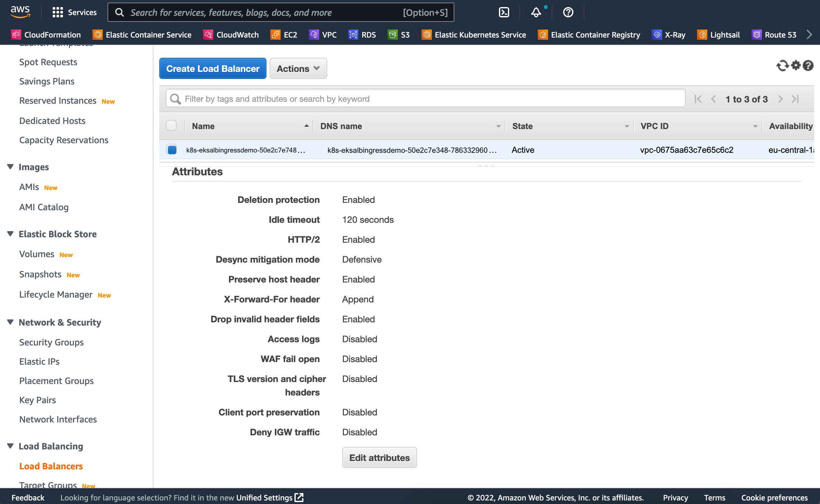Open table settings gear icon
This screenshot has height=504, width=820.
pos(796,66)
